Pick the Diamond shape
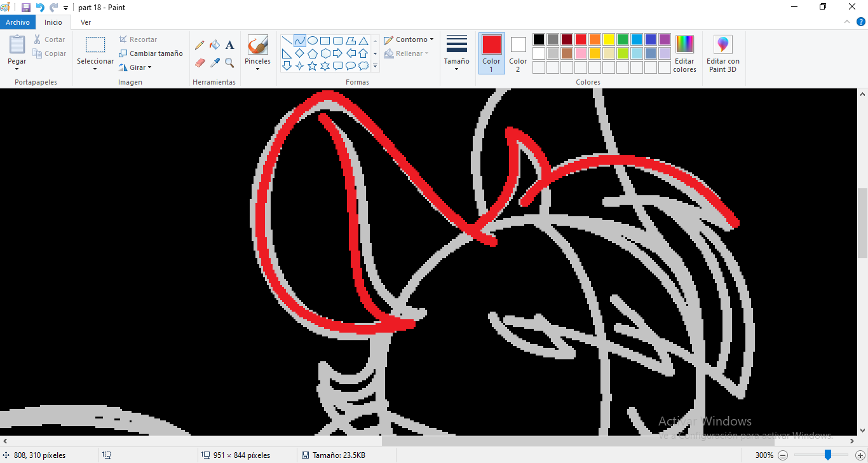Screen dimensions: 868x463 pos(300,53)
